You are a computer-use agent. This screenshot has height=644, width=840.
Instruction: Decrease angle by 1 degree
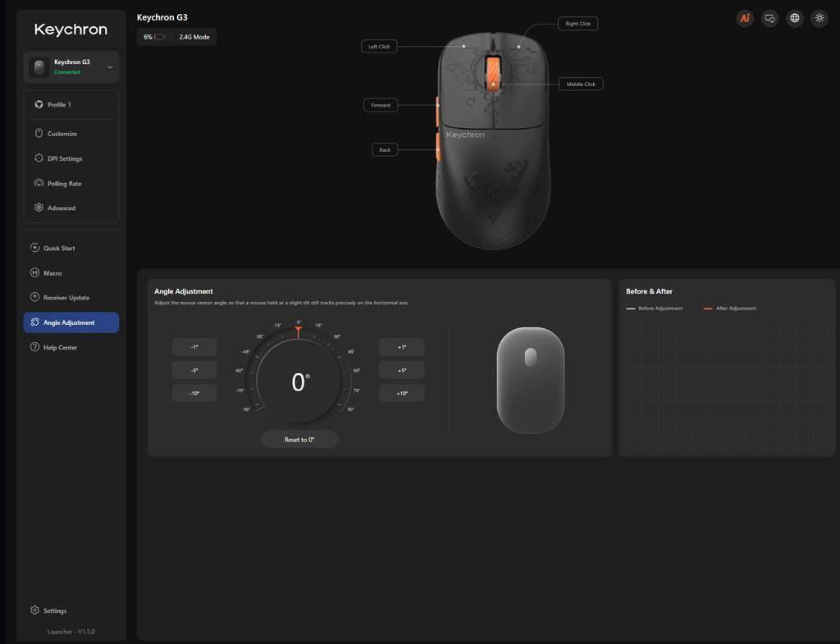tap(194, 347)
